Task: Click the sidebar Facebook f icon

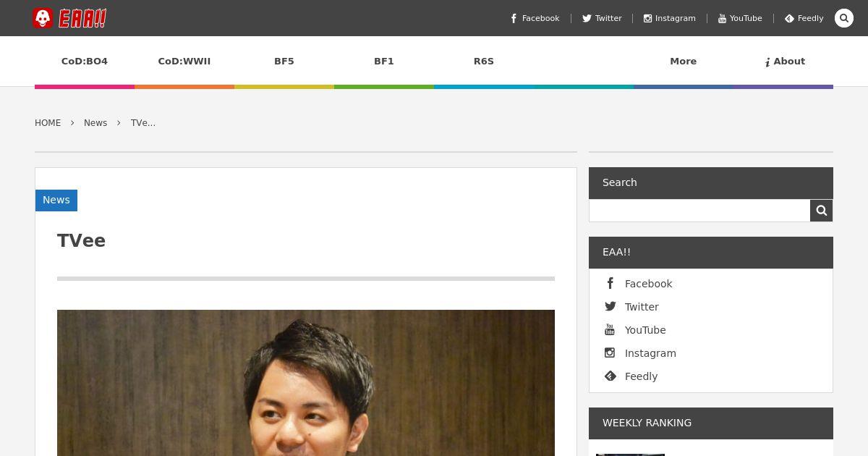Action: click(x=610, y=283)
